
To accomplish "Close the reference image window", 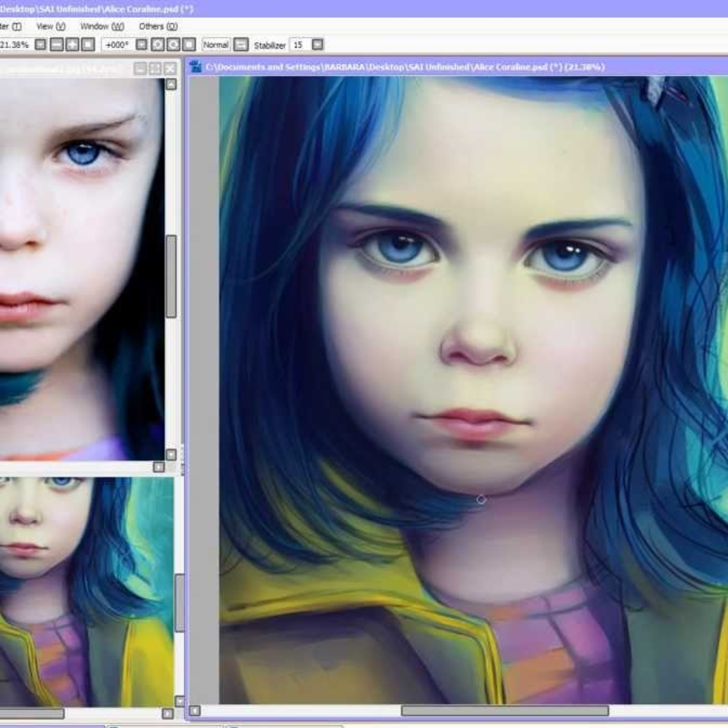I will point(170,69).
